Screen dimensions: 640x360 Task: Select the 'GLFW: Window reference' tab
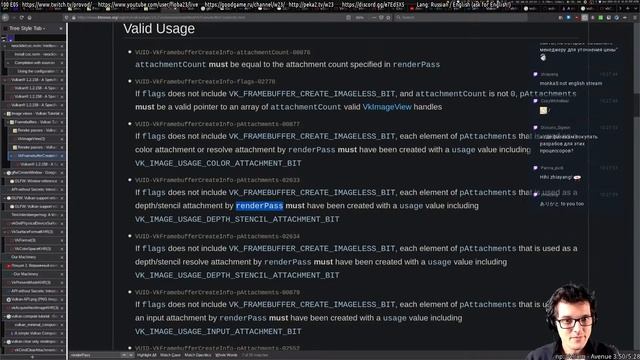[37, 181]
